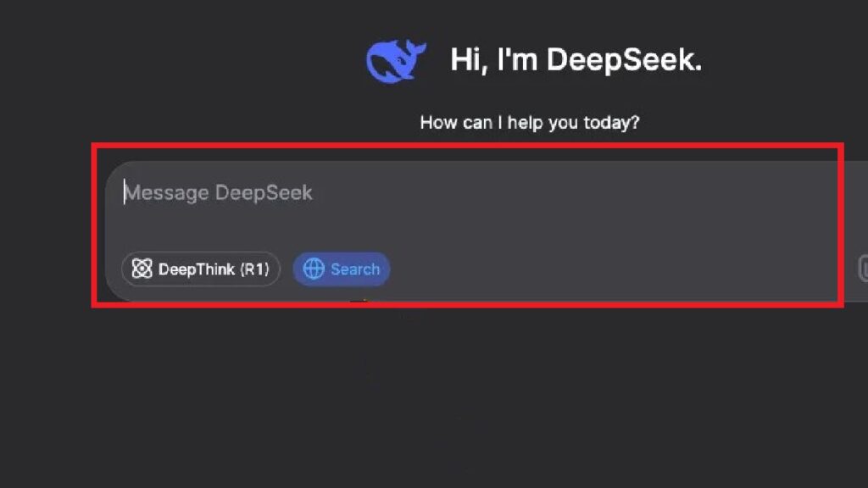Select the DeepThink (R1) pill button label
The image size is (868, 488).
point(214,269)
